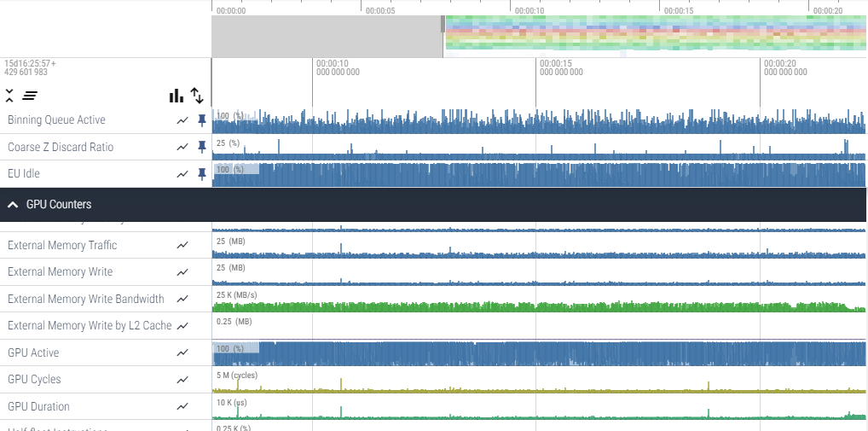Image resolution: width=868 pixels, height=431 pixels.
Task: Unpin the EU Idle track
Action: 202,174
